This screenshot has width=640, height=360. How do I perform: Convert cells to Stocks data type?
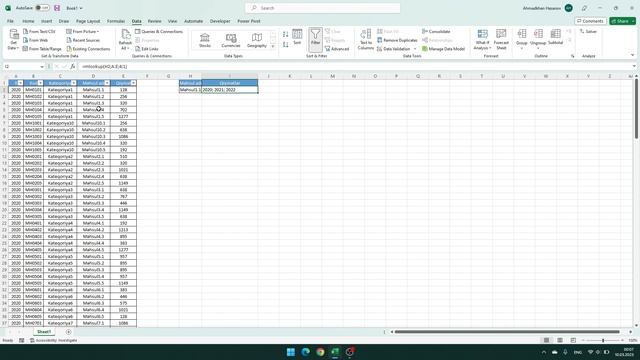pyautogui.click(x=205, y=40)
